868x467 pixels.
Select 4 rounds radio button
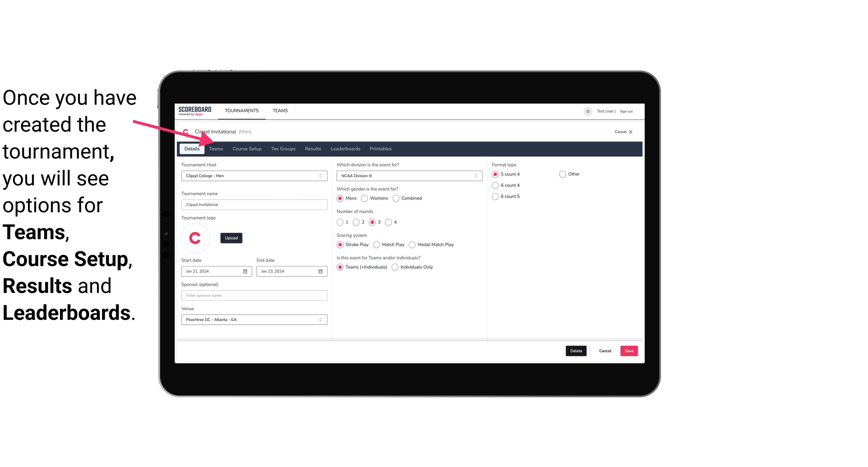coord(389,222)
